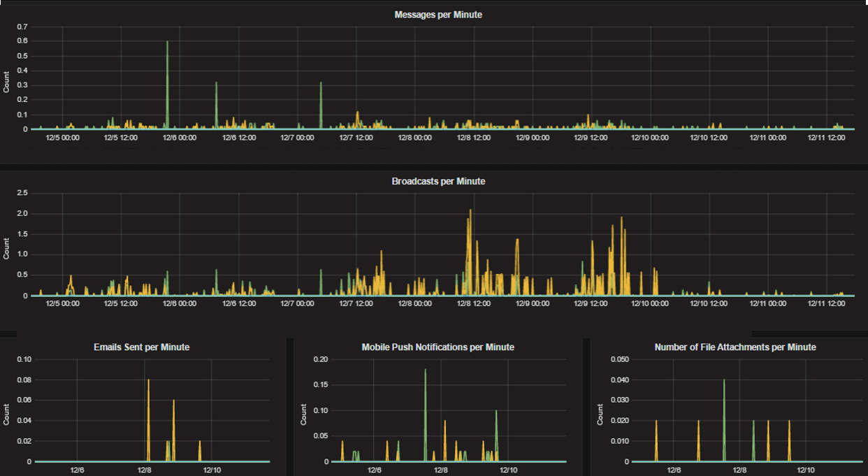Viewport: 868px width, 476px height.
Task: Click the 0.040 attachment peak on 12/8
Action: point(724,380)
